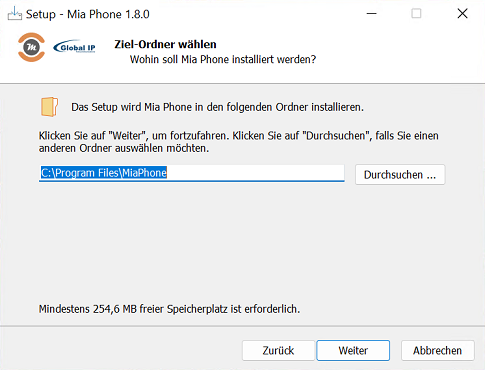Click the "Ziel-Ordner wählen" heading
This screenshot has width=485, height=370.
click(x=165, y=44)
